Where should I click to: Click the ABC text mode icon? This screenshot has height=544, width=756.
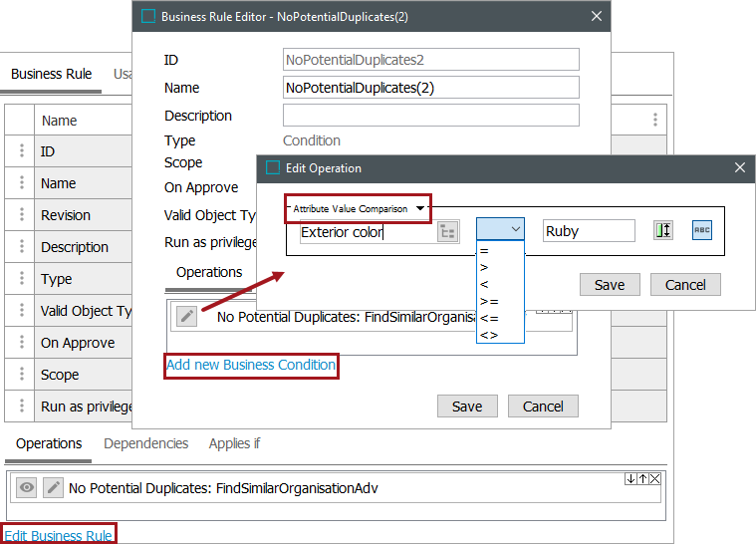click(x=702, y=230)
